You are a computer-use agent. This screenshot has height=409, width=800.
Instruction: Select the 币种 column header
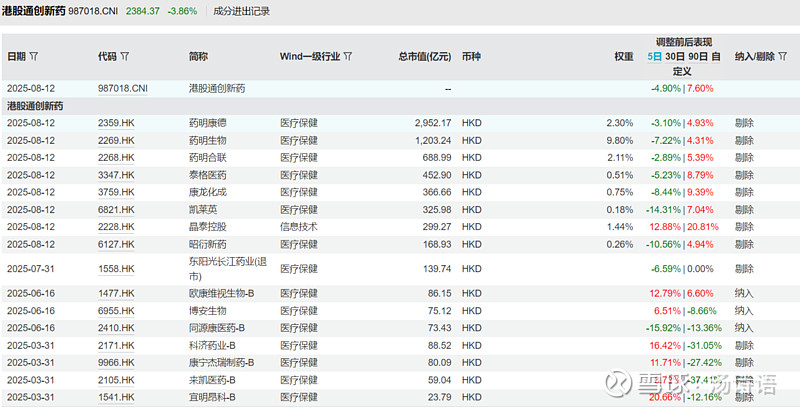[x=471, y=57]
